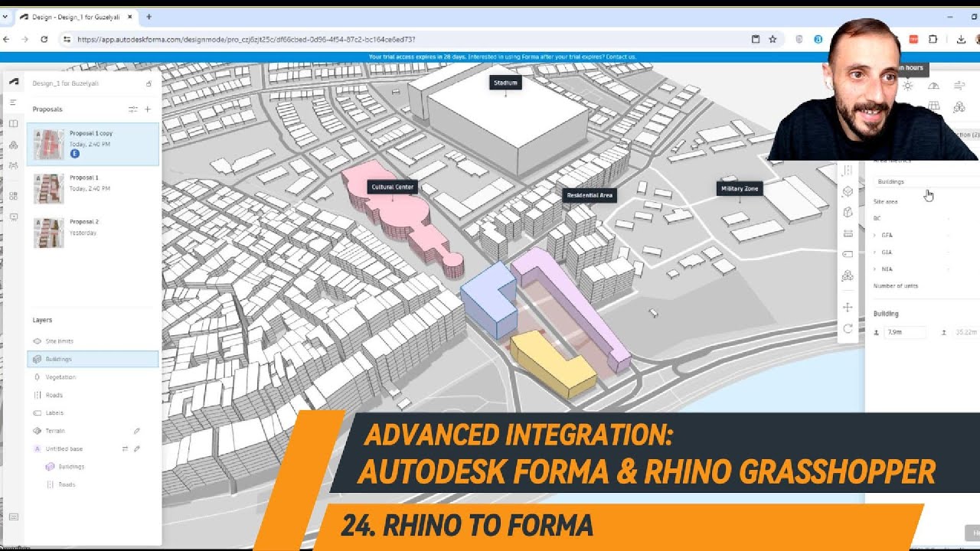Open the presentation board icon in sidebar

13,217
